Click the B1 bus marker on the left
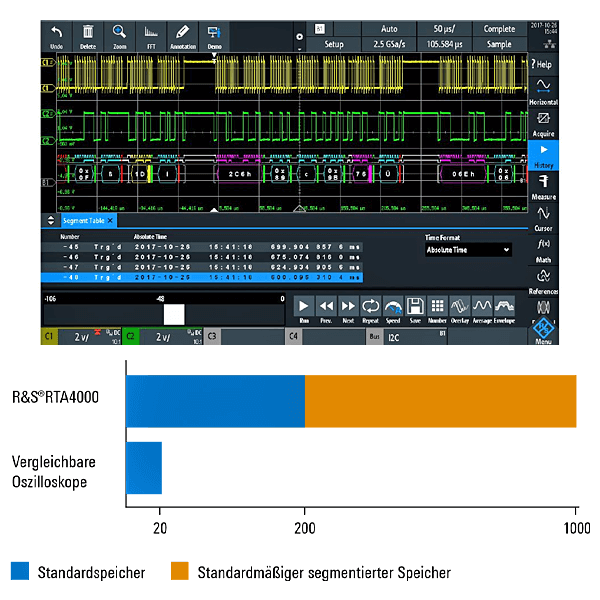The width and height of the screenshot is (600, 600). click(46, 183)
